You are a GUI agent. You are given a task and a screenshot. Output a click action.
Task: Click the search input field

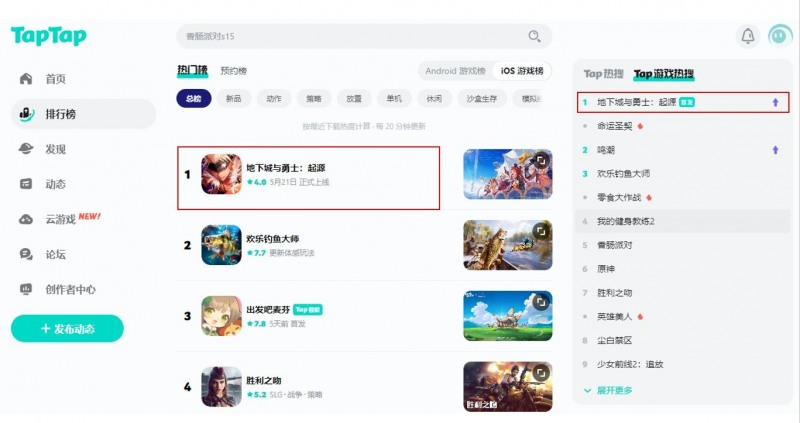pos(350,37)
